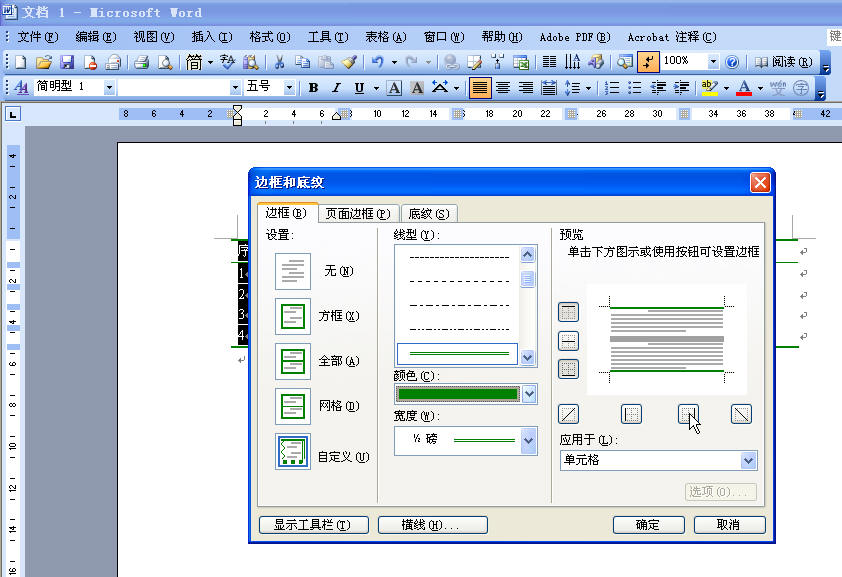
Task: Click the Print icon in the toolbar
Action: coord(142,62)
